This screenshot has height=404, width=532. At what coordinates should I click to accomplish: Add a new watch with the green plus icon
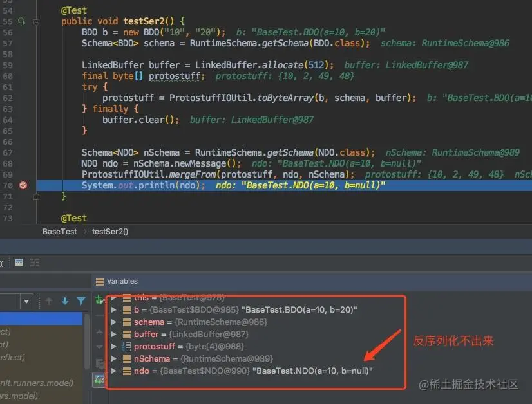[99, 299]
